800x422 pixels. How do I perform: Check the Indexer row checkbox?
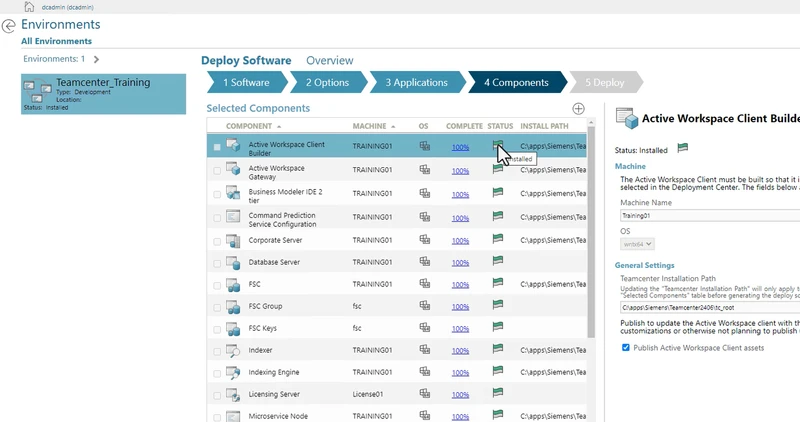[x=217, y=352]
